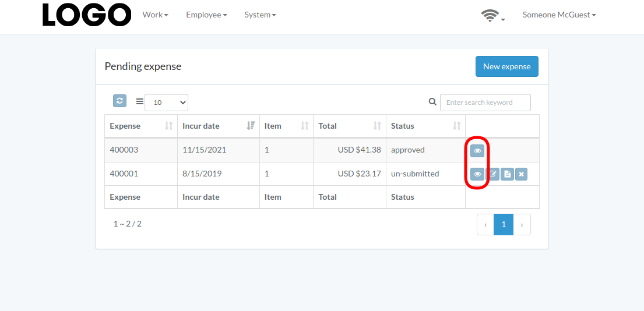
Task: Edit expense 400001 with pencil icon
Action: tap(492, 174)
